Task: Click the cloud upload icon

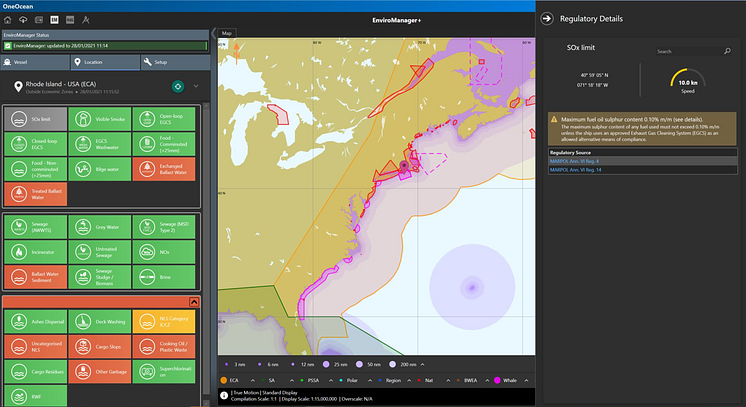Action: tap(23, 20)
